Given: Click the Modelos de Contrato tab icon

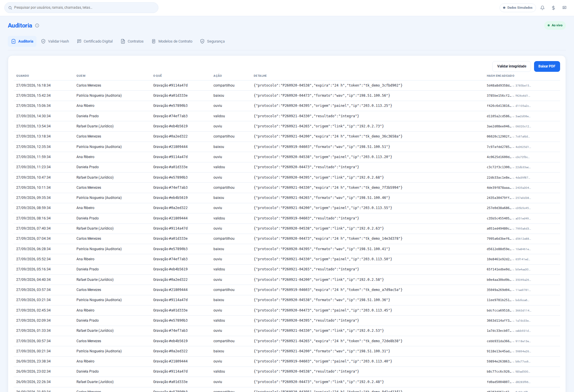Looking at the screenshot, I should [x=154, y=41].
